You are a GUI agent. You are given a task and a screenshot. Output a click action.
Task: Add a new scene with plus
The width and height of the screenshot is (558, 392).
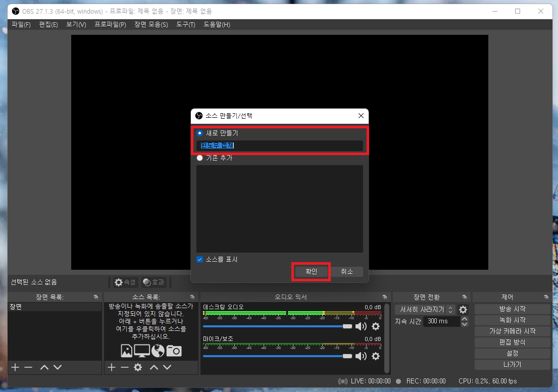(x=15, y=367)
